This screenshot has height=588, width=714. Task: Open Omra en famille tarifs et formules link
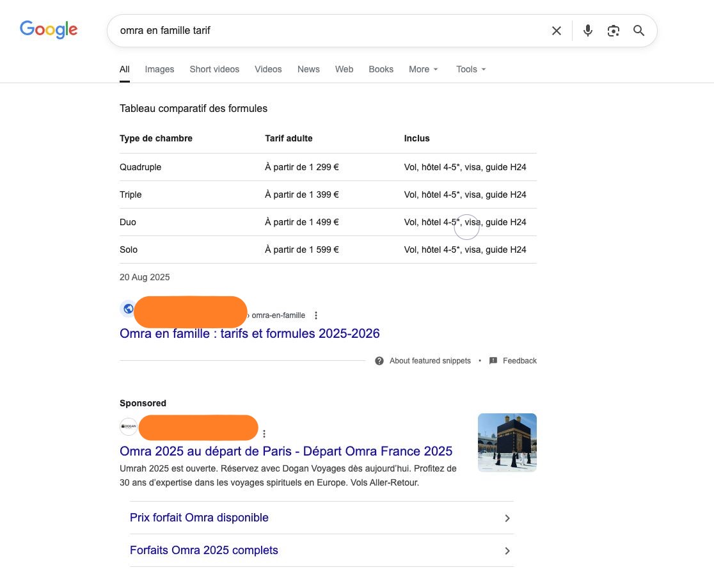click(x=250, y=333)
